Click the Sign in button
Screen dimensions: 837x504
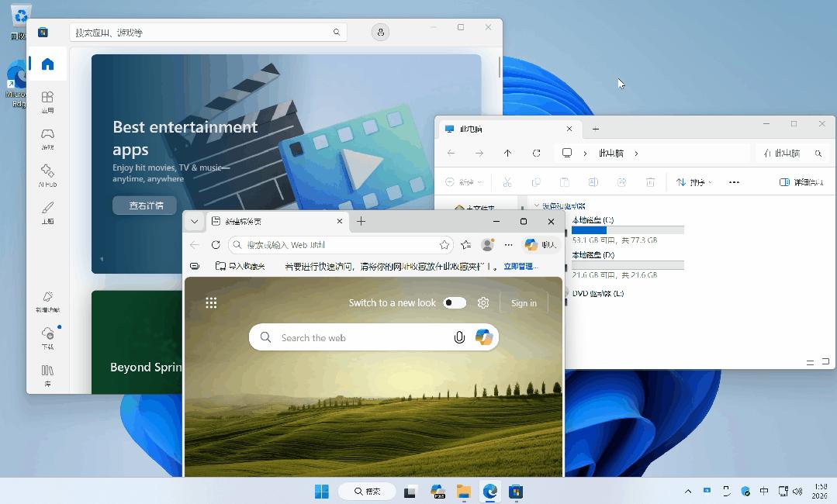coord(524,303)
